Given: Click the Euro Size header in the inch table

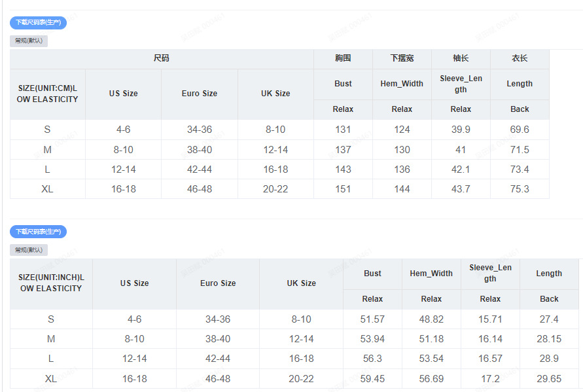Looking at the screenshot, I should point(218,283).
